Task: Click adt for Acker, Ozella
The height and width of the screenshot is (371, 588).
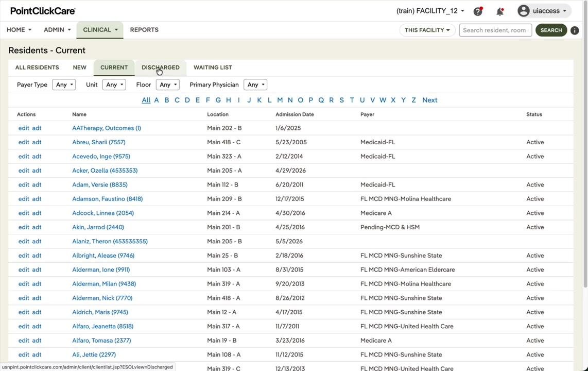Action: (x=37, y=171)
